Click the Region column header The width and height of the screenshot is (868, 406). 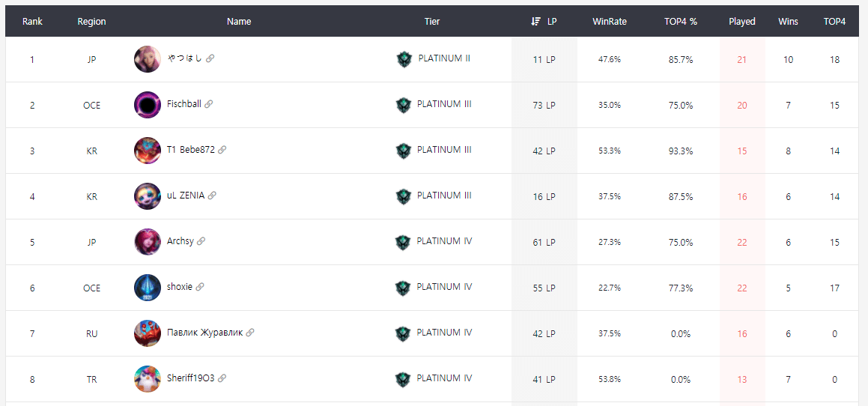(x=91, y=22)
